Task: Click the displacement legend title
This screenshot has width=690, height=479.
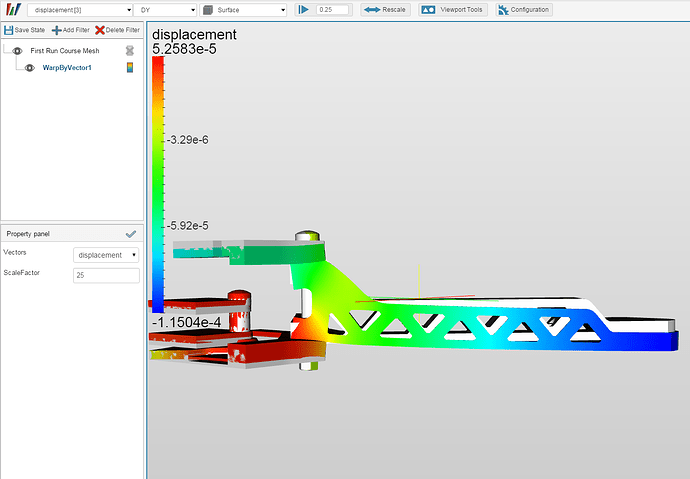Action: [x=194, y=34]
